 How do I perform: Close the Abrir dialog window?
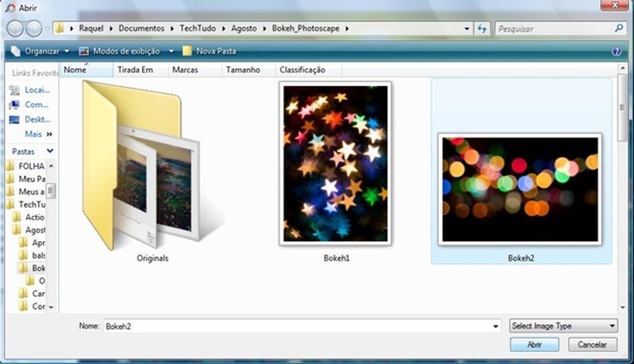614,5
